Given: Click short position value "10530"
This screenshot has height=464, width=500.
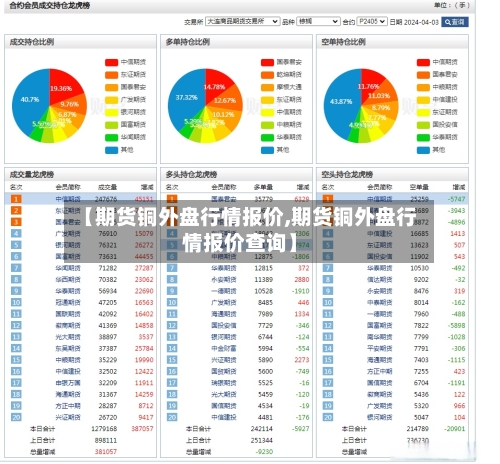Looking at the screenshot, I should tap(420, 268).
